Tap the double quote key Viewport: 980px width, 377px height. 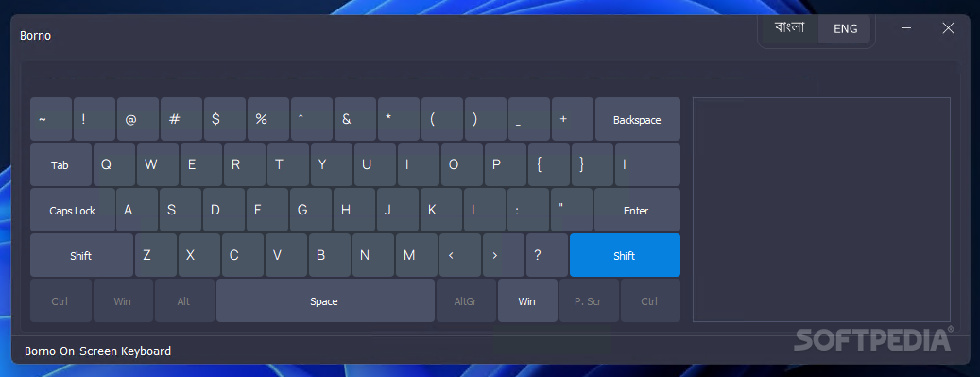click(571, 210)
